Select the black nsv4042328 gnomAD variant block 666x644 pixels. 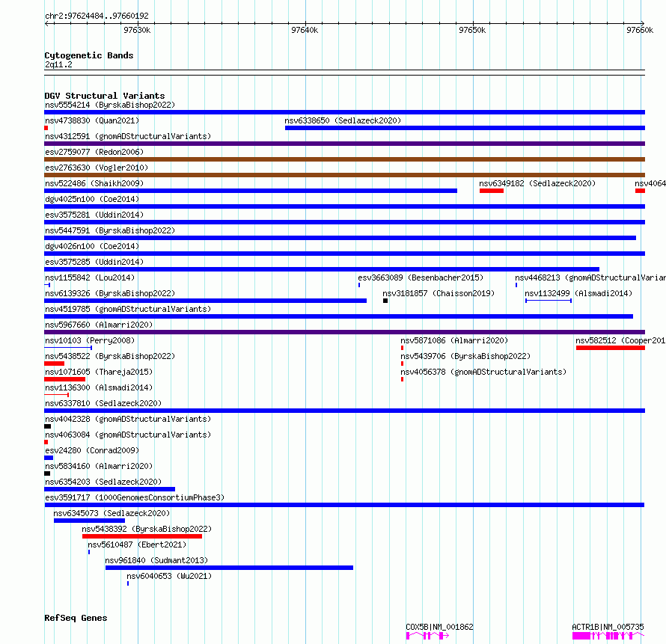click(x=48, y=426)
